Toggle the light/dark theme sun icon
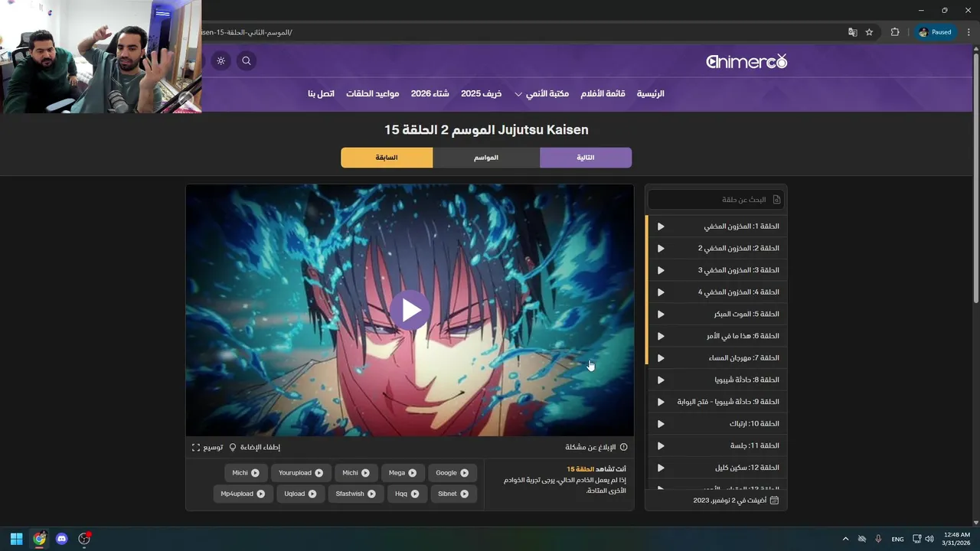980x551 pixels. pyautogui.click(x=221, y=60)
